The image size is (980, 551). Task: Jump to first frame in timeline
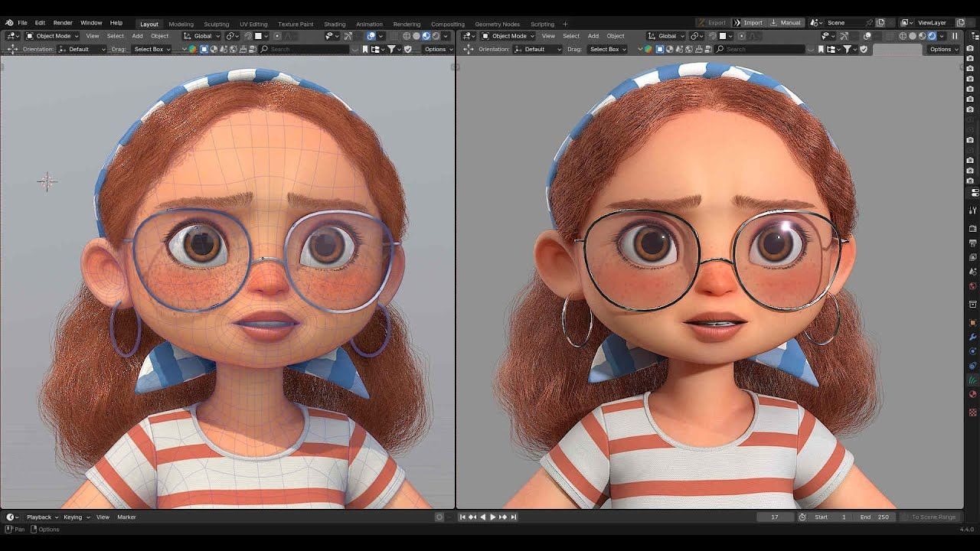click(x=463, y=517)
